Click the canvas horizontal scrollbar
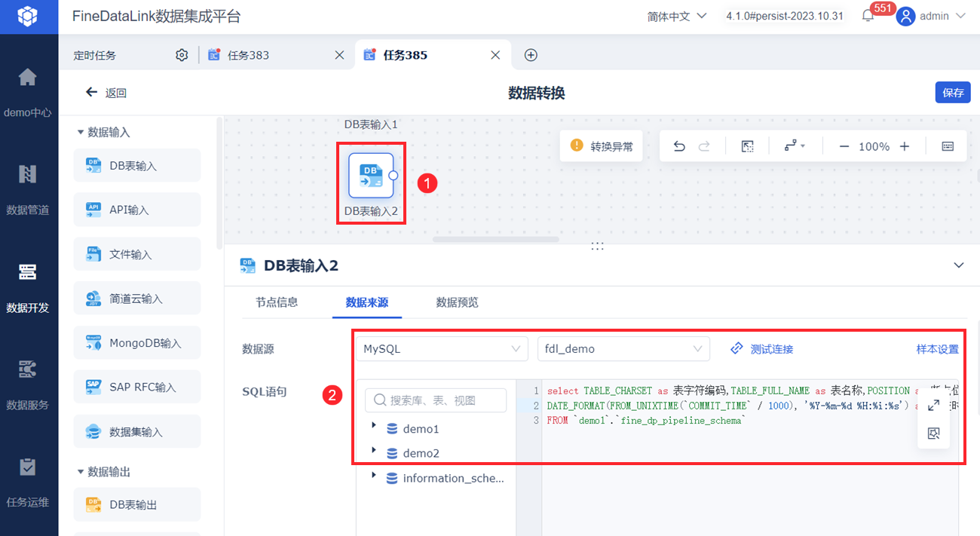Screen dimensions: 980x536 coord(495,240)
